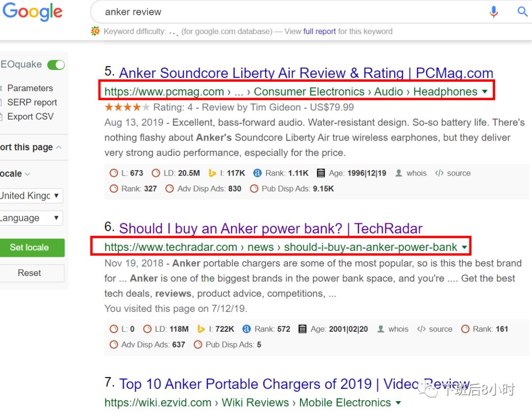View source link in TechRadar row
This screenshot has height=413, width=532.
[x=440, y=329]
